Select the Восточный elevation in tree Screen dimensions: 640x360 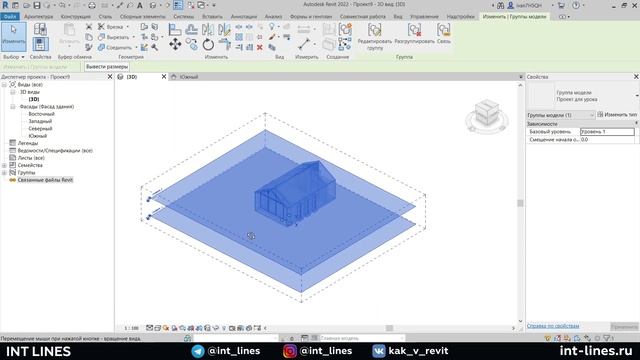[x=41, y=114]
